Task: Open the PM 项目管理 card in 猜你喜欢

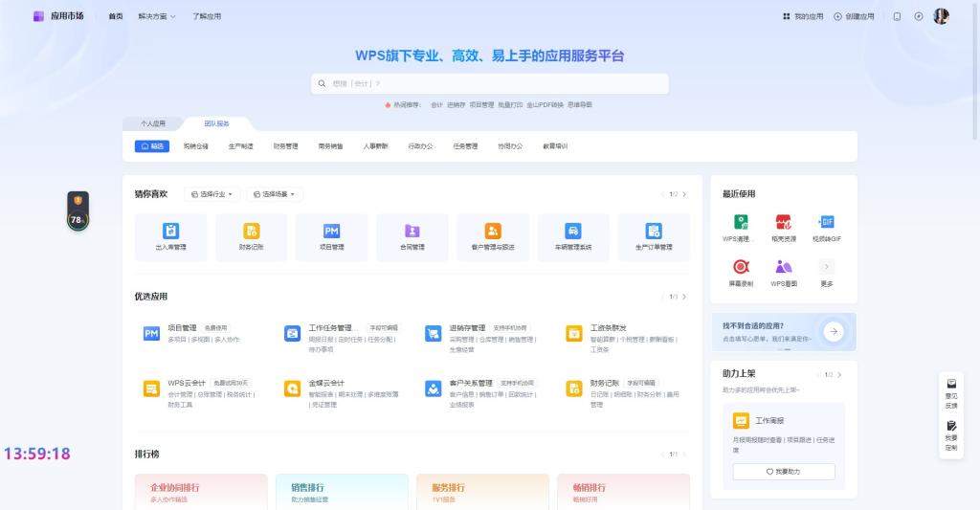Action: [331, 237]
